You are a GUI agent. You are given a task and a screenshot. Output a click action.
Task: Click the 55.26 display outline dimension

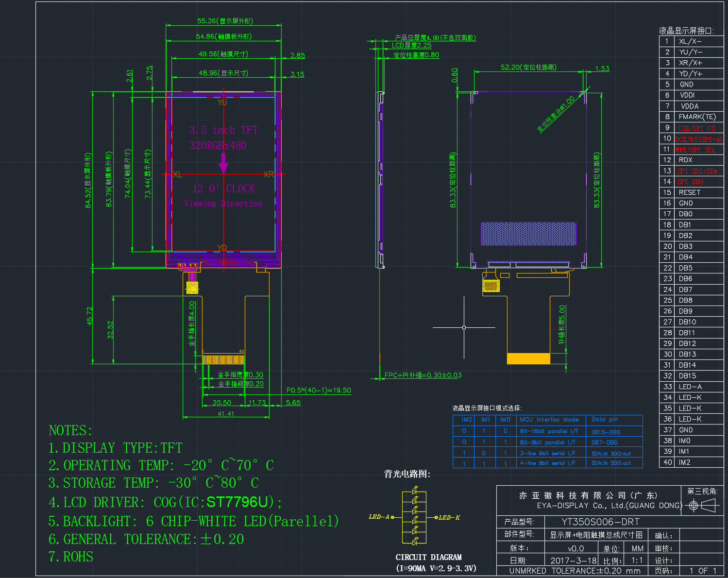(x=225, y=21)
